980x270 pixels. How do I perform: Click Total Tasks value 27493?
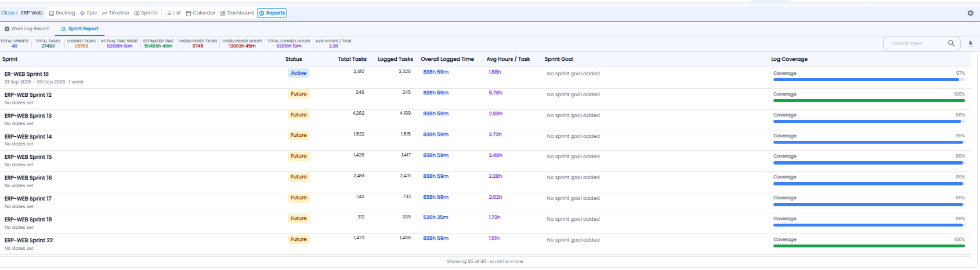pyautogui.click(x=48, y=46)
